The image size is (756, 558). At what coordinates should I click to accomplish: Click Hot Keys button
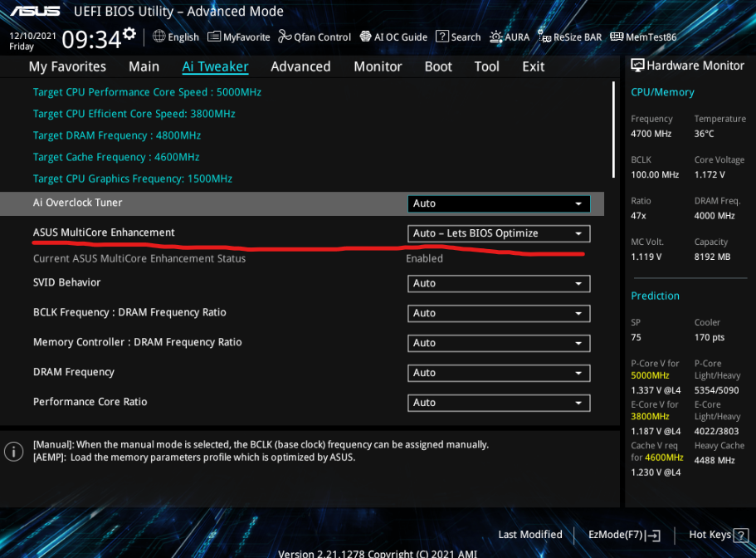719,535
